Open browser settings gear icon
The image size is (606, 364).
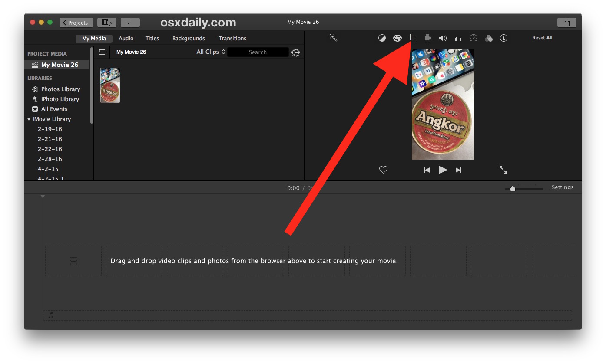(296, 52)
